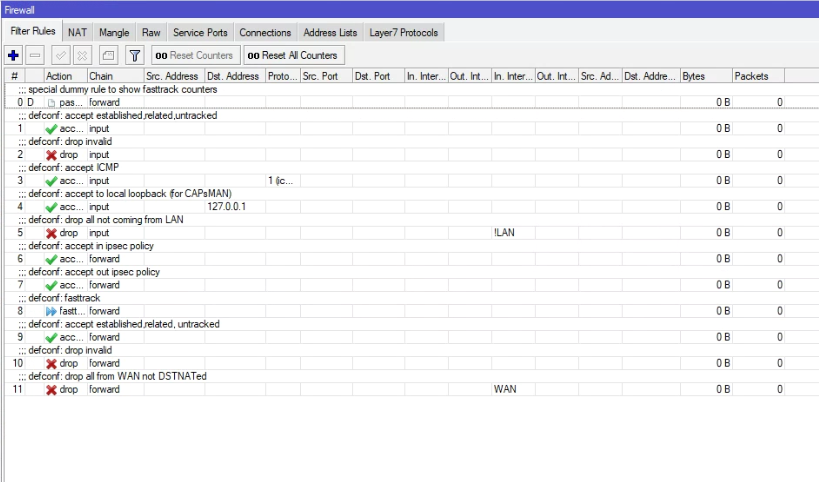Click the Packets column header
The height and width of the screenshot is (482, 819).
click(758, 76)
